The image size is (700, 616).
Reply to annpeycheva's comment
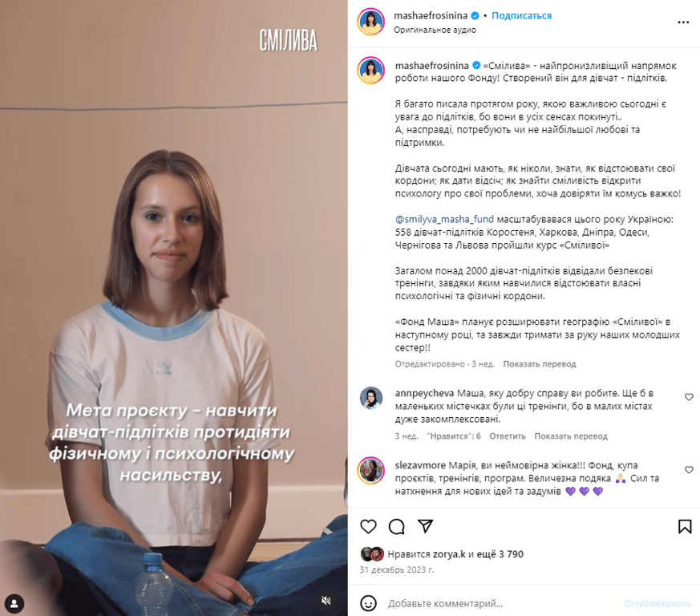coord(507,436)
